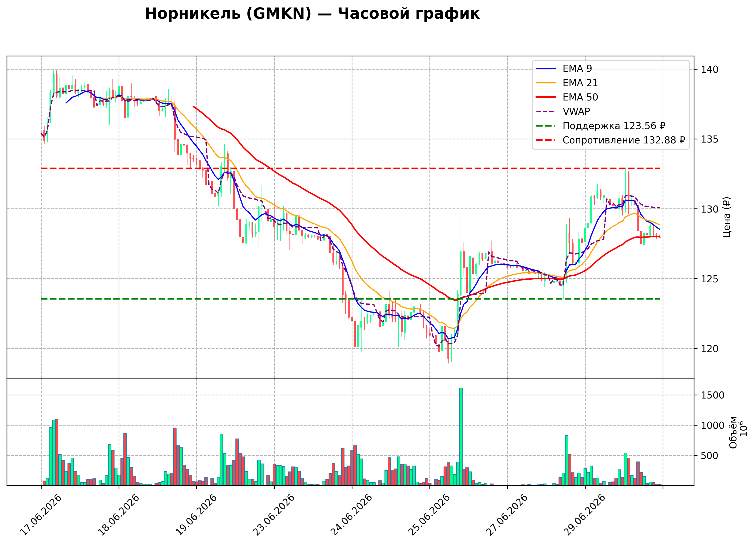Image resolution: width=756 pixels, height=544 pixels.
Task: Click the 140 price axis label
Action: 710,70
